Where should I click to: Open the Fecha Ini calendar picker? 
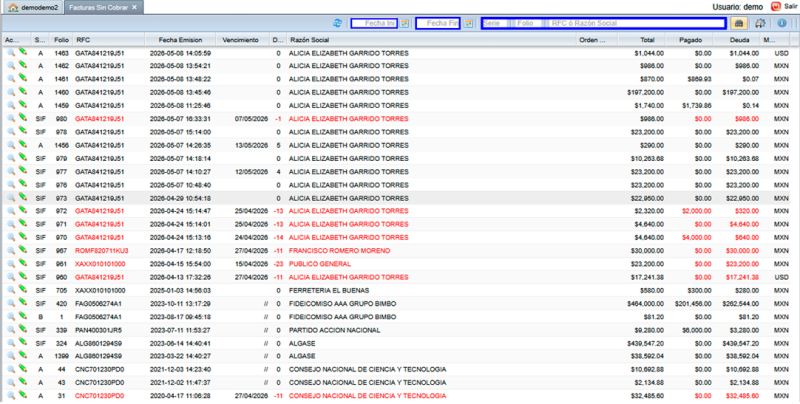click(x=405, y=23)
